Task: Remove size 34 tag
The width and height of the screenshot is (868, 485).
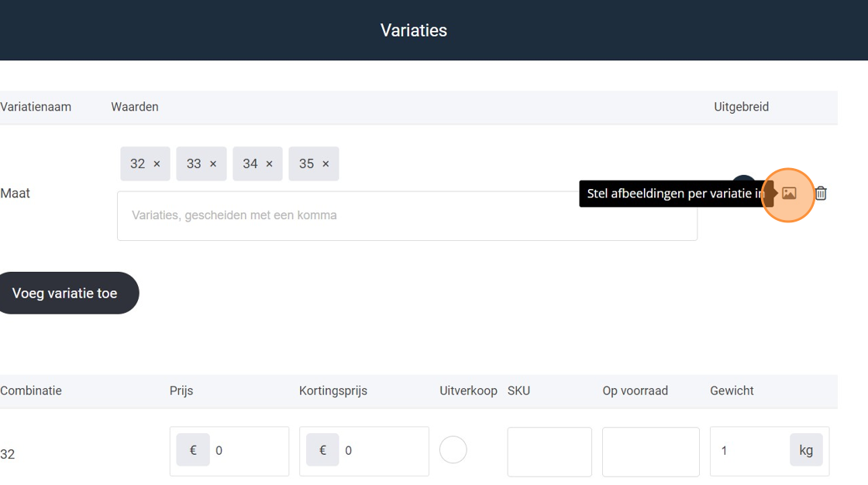Action: tap(269, 164)
